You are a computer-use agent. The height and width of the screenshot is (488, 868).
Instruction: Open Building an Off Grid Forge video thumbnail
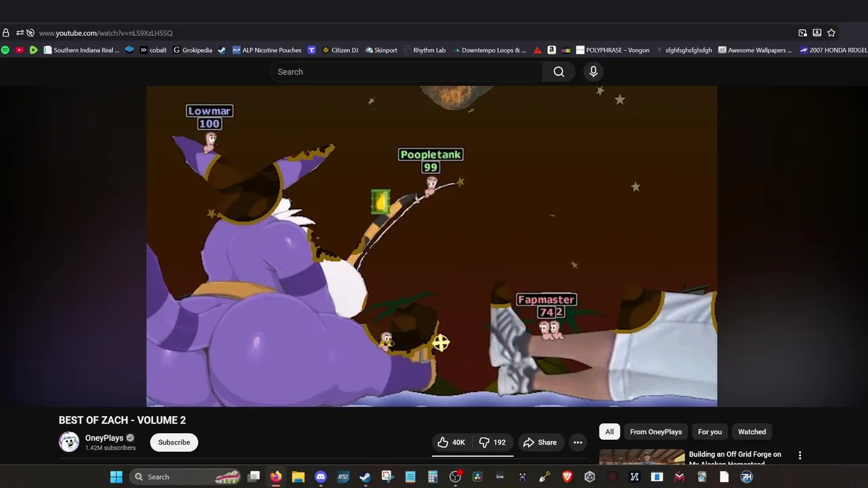tap(642, 457)
